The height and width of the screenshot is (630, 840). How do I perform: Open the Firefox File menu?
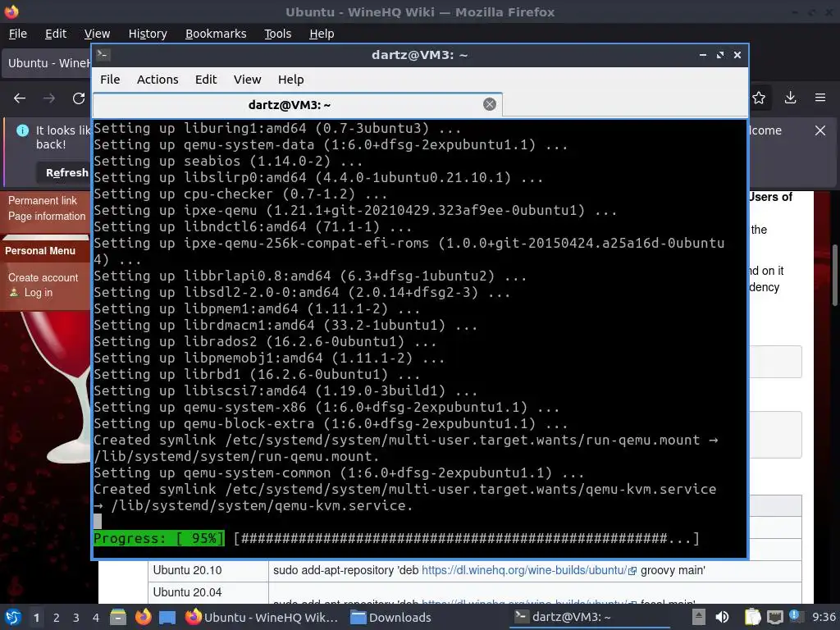18,34
